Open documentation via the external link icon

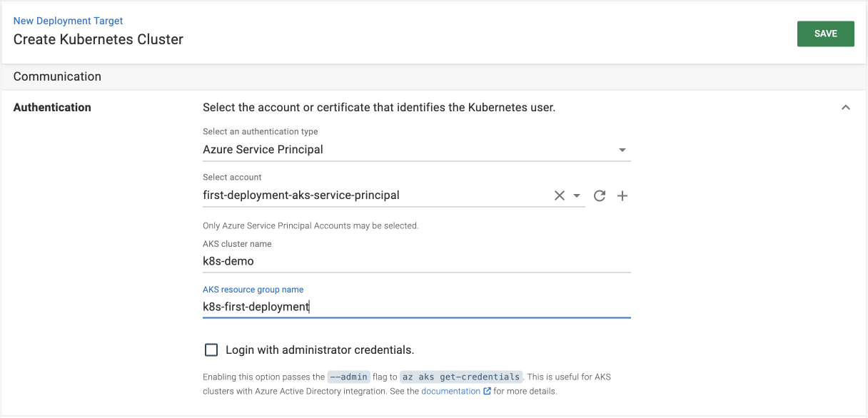point(488,391)
